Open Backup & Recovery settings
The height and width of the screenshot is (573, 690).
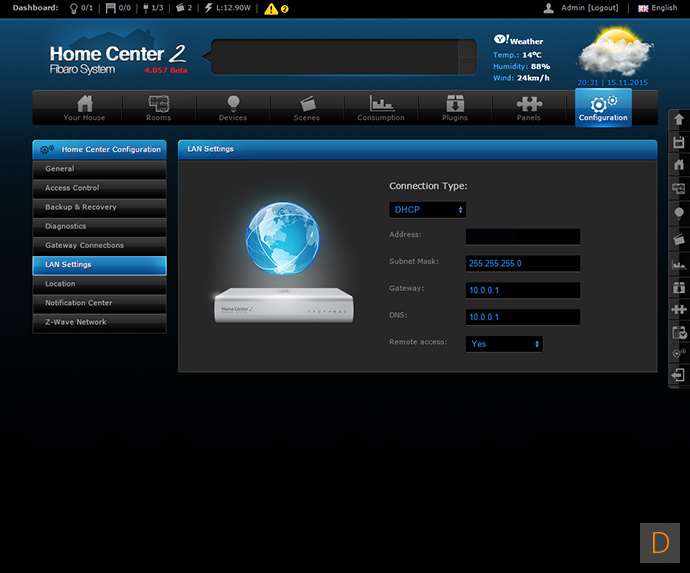point(99,207)
